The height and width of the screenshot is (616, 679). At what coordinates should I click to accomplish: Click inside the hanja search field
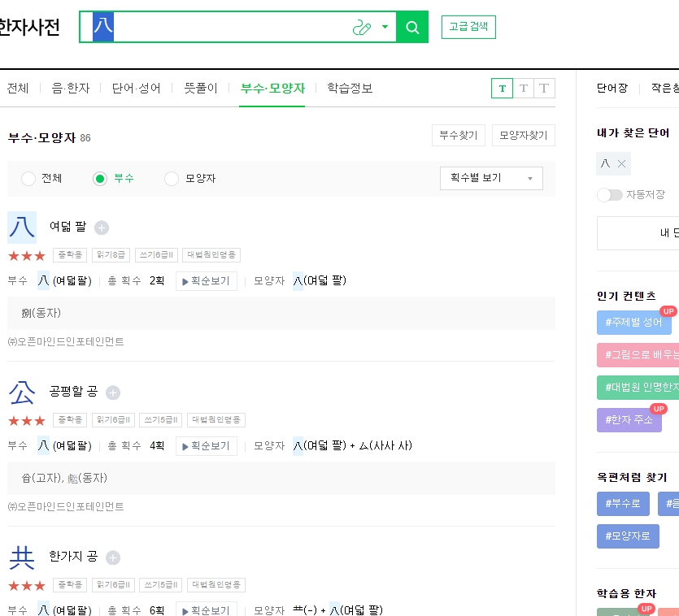(228, 27)
